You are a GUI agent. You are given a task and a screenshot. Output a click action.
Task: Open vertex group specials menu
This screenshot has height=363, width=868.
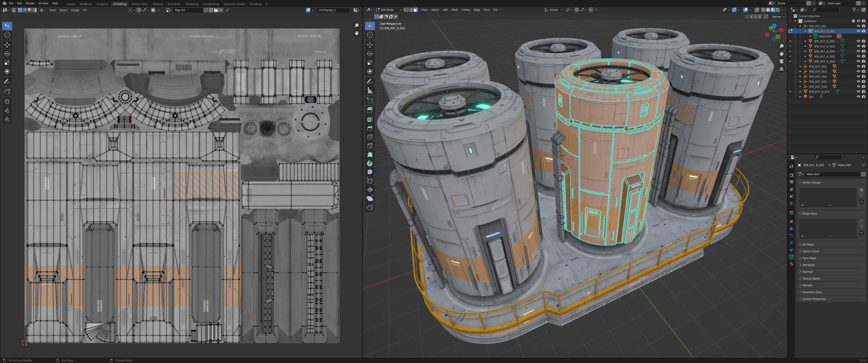pos(862,202)
